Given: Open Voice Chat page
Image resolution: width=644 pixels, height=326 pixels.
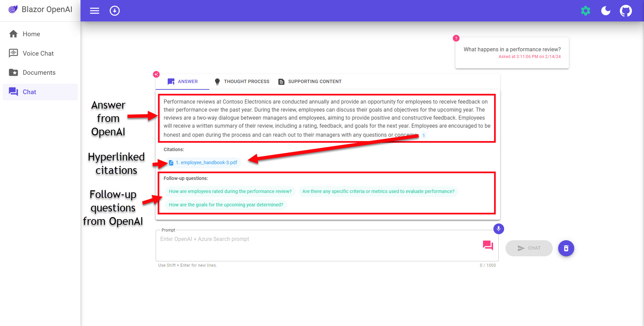Looking at the screenshot, I should (40, 53).
